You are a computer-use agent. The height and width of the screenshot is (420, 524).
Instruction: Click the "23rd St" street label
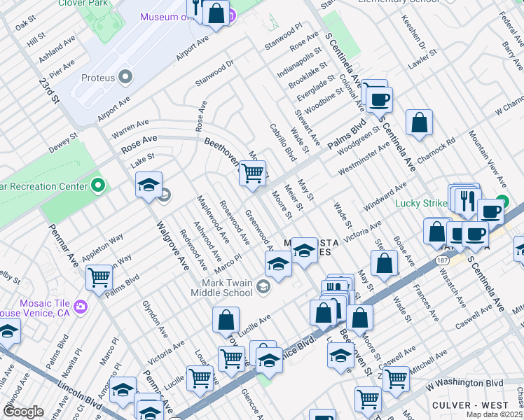(x=49, y=91)
